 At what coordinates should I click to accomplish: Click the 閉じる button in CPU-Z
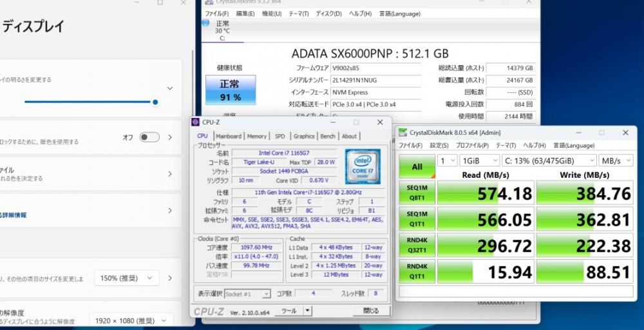tap(371, 311)
